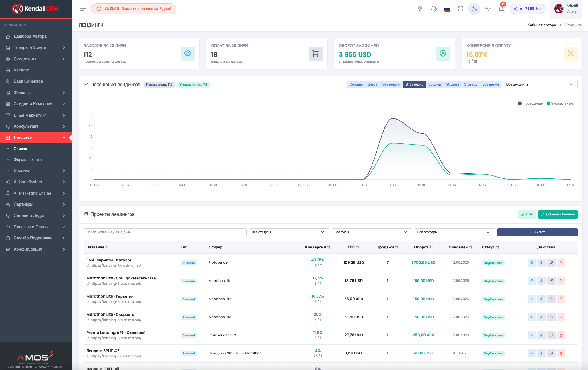
Task: Open the activity pulse icon
Action: coord(488,9)
